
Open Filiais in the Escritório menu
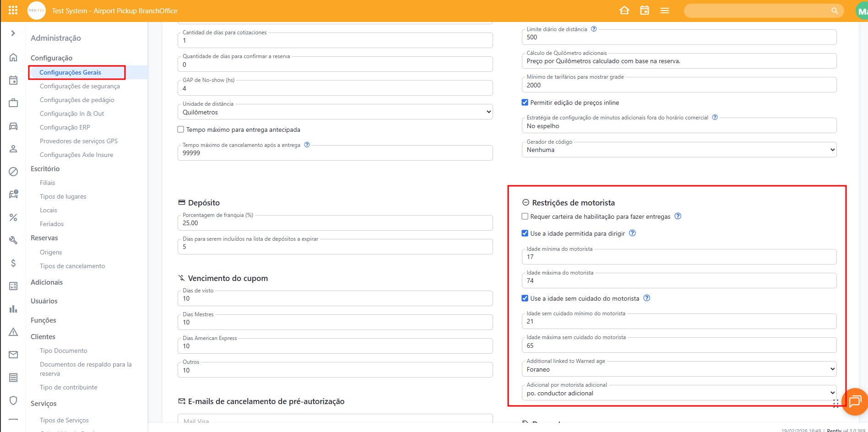click(47, 183)
